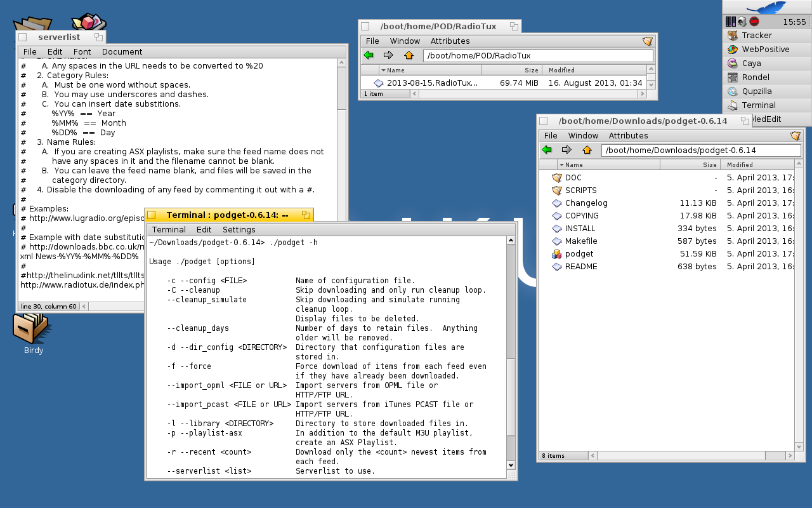Click the zoom toggle on the RadioTux window tab

(x=514, y=27)
